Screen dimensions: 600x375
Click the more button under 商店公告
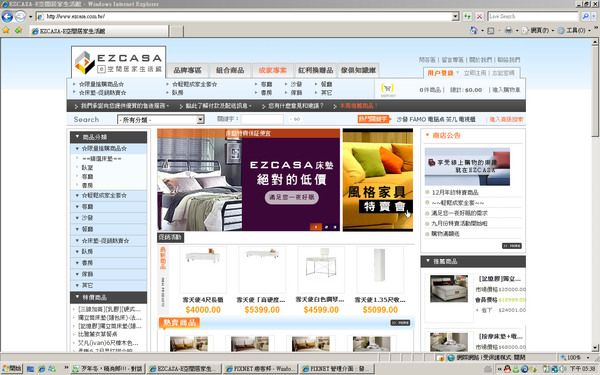click(512, 246)
